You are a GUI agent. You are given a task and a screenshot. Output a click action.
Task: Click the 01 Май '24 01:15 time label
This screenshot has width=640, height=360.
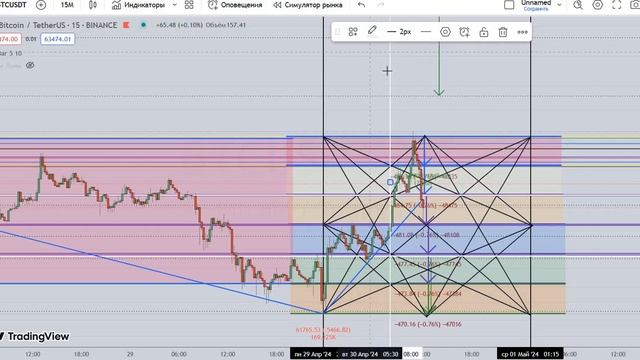click(x=530, y=354)
